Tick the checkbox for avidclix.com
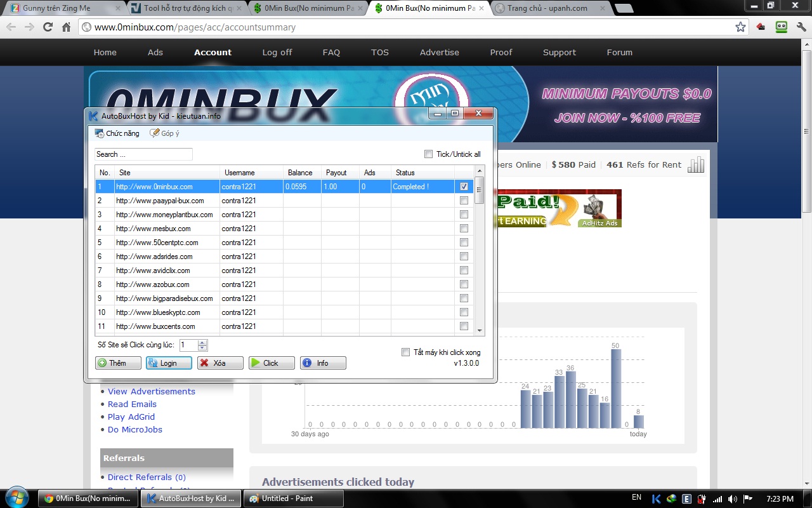Image resolution: width=812 pixels, height=508 pixels. point(464,271)
